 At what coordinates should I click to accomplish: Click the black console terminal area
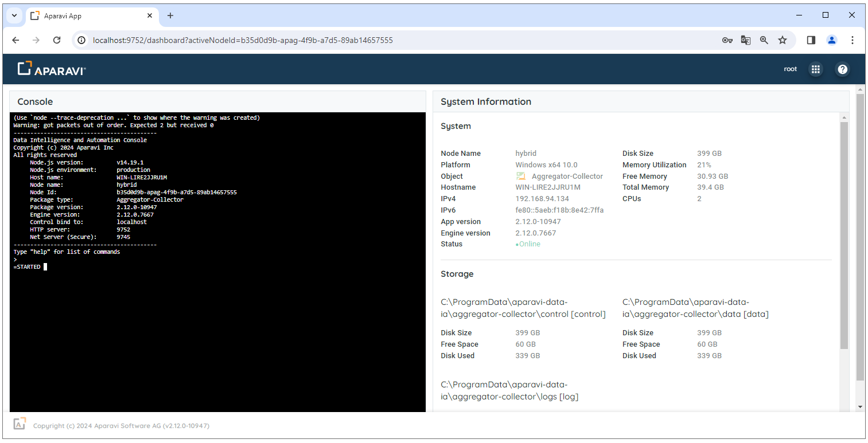click(x=218, y=332)
